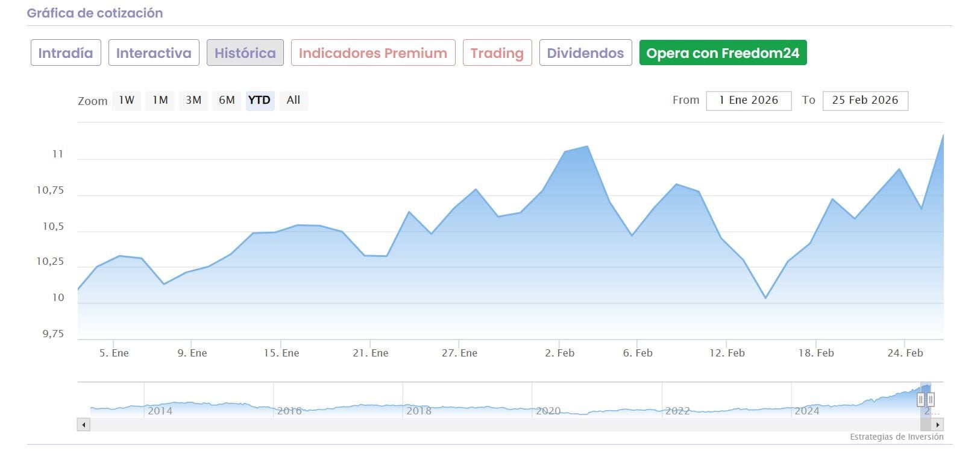Screen dimensions: 980x453
Task: Click the navigator right scroll arrow
Action: [937, 425]
